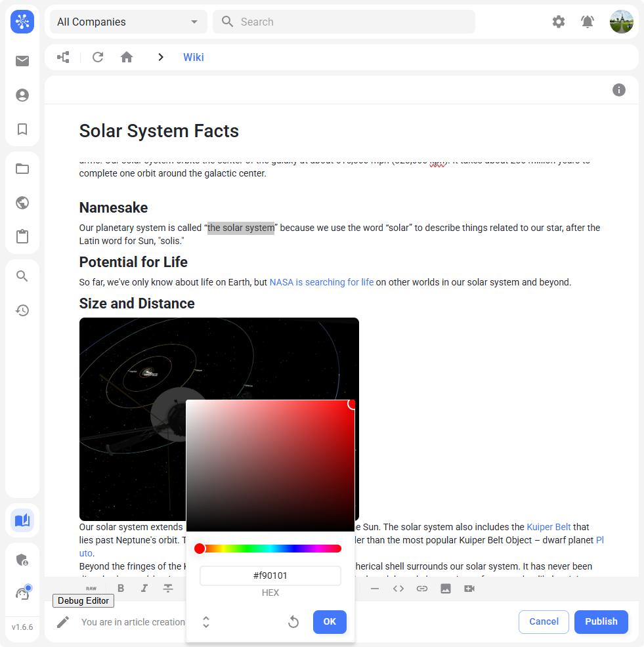Screen dimensions: 644x647
Task: Open the notifications bell
Action: click(588, 22)
